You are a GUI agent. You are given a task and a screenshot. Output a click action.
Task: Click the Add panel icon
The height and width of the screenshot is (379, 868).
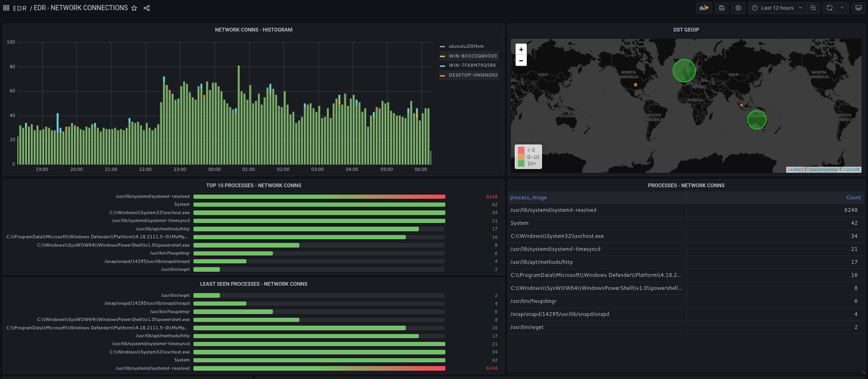704,8
